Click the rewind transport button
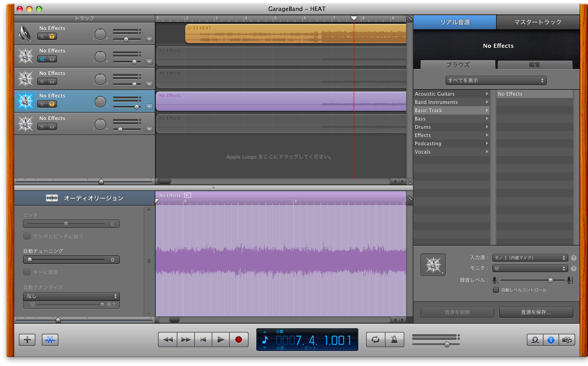Viewport: 588px width, 366px height. pyautogui.click(x=168, y=340)
